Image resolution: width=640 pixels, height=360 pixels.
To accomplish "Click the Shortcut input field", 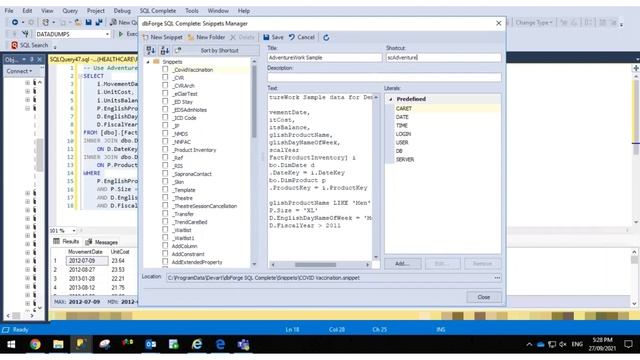I will point(443,58).
